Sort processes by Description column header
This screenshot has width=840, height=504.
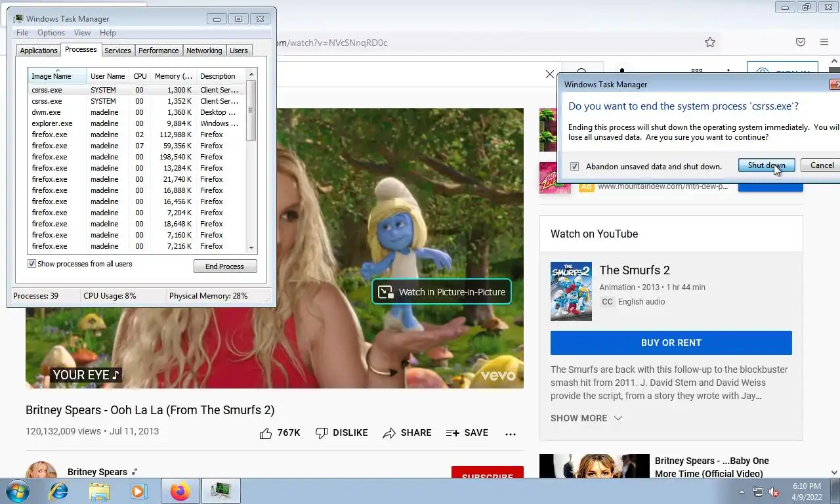tap(220, 76)
